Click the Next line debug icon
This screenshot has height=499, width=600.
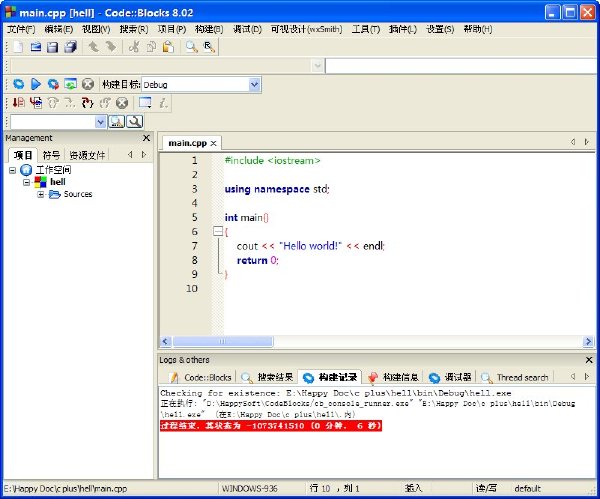tap(53, 103)
